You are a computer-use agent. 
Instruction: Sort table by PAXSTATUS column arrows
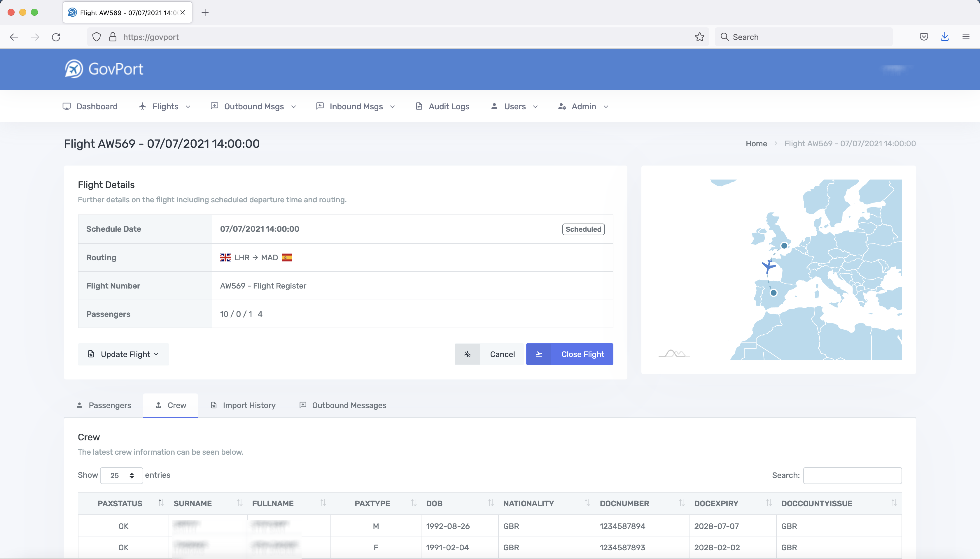click(x=161, y=503)
